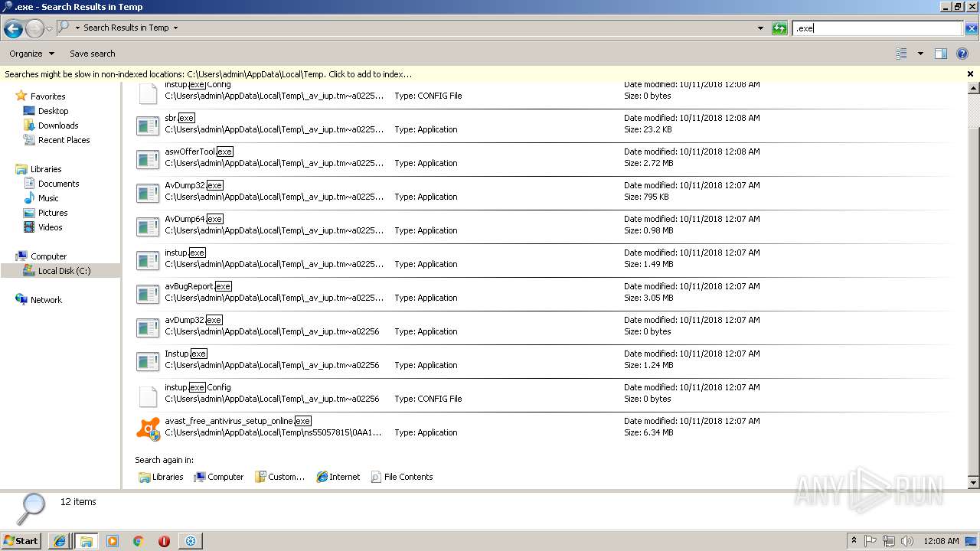Open the recent pages dropdown arrow

click(x=49, y=29)
